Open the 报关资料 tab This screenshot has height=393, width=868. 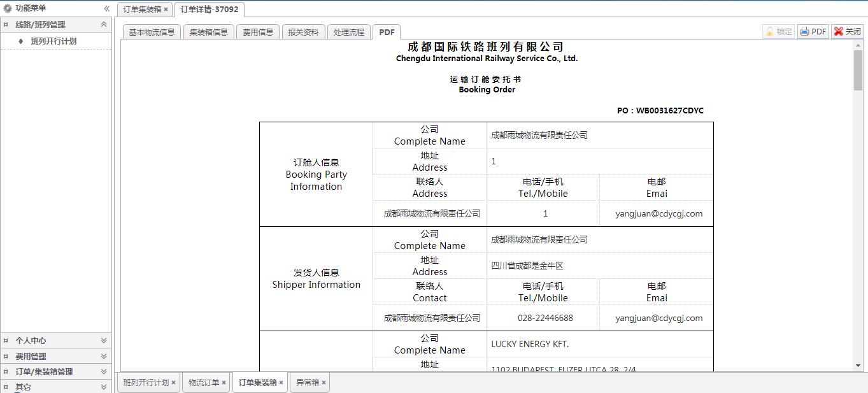pyautogui.click(x=303, y=32)
